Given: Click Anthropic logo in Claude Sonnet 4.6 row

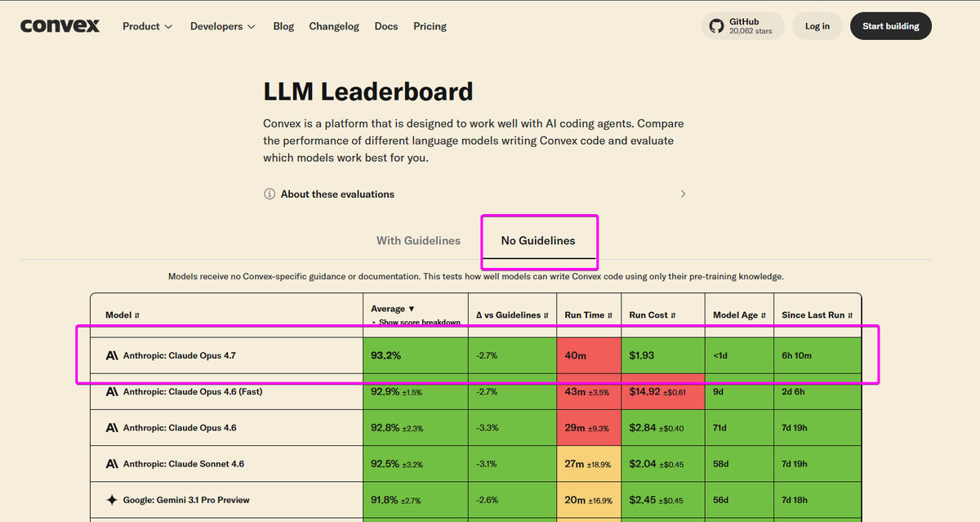Looking at the screenshot, I should click(112, 464).
